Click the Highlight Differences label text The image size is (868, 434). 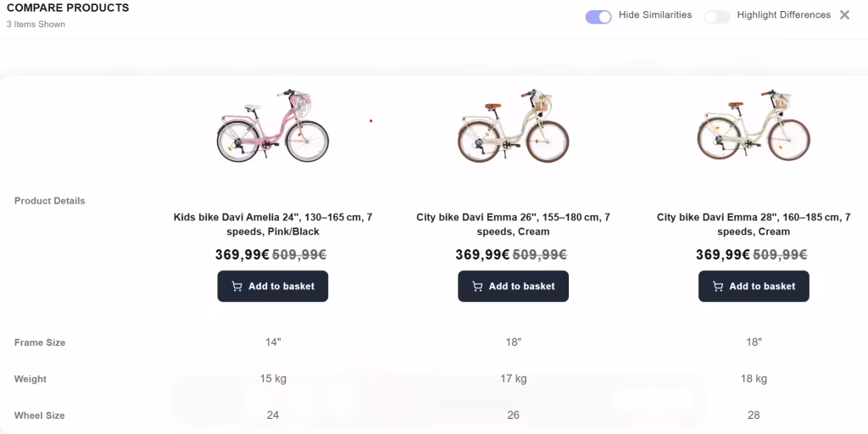coord(784,15)
